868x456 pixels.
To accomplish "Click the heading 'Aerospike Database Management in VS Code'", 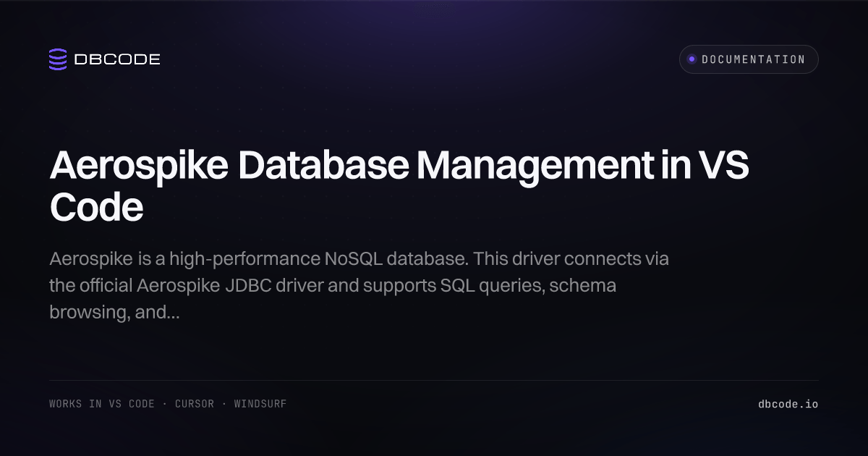I will click(x=399, y=187).
